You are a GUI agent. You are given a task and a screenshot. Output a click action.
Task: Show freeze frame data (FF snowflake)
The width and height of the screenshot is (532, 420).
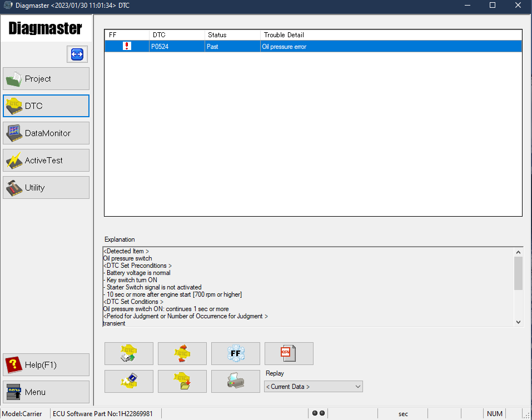click(236, 353)
